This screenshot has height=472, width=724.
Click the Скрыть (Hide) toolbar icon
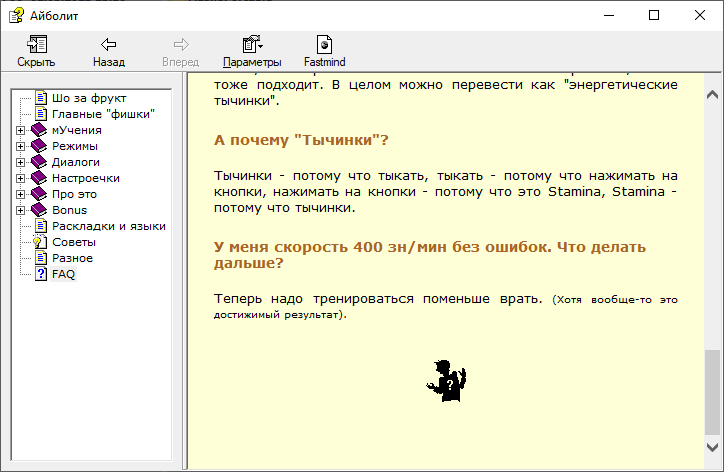point(36,45)
